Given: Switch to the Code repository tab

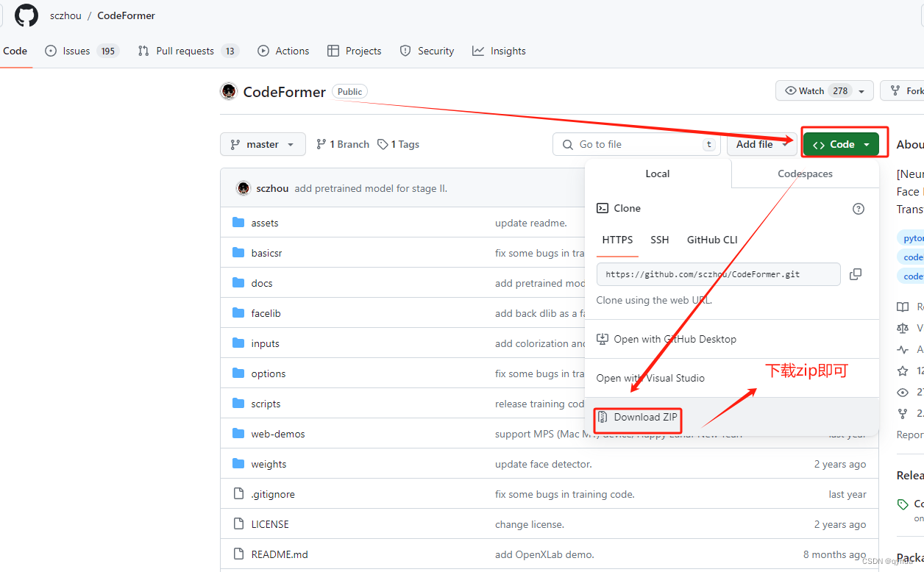Looking at the screenshot, I should 15,51.
